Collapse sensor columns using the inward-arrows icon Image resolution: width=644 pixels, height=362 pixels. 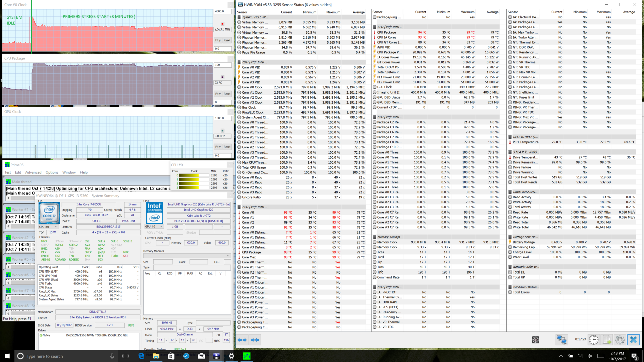coord(255,340)
